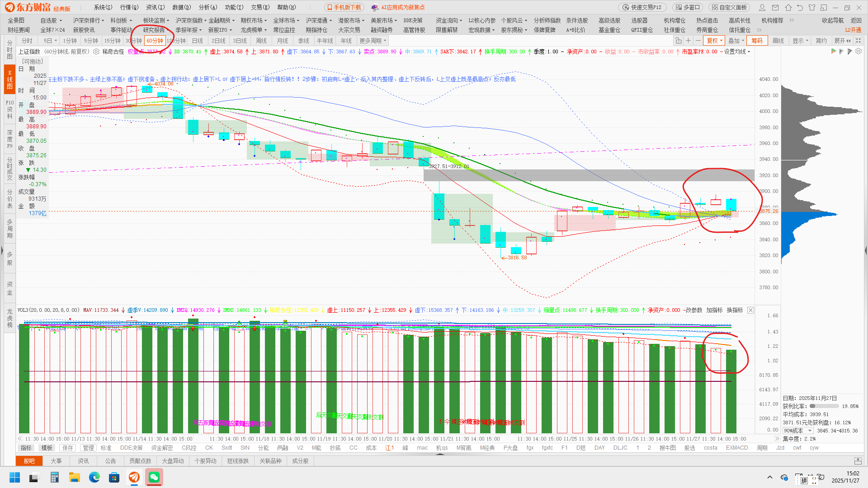
Task: Switch to the 日线 period tab
Action: [x=198, y=41]
